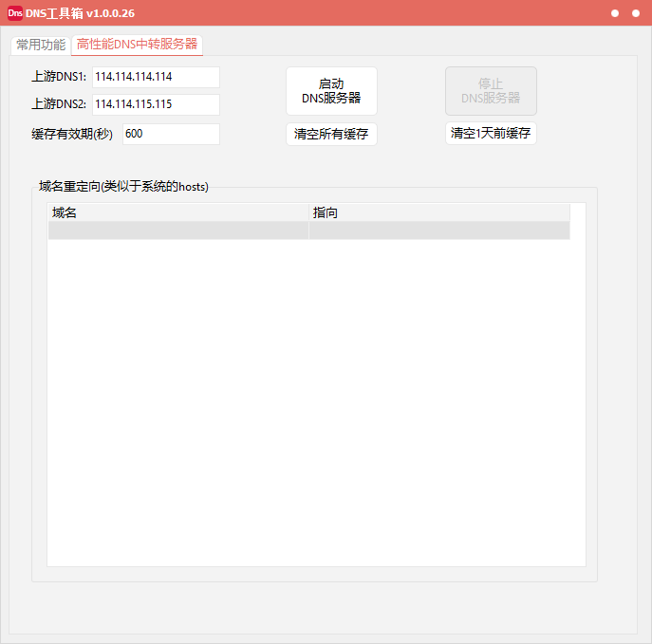Click the red Dns app icon in title bar

pos(14,13)
